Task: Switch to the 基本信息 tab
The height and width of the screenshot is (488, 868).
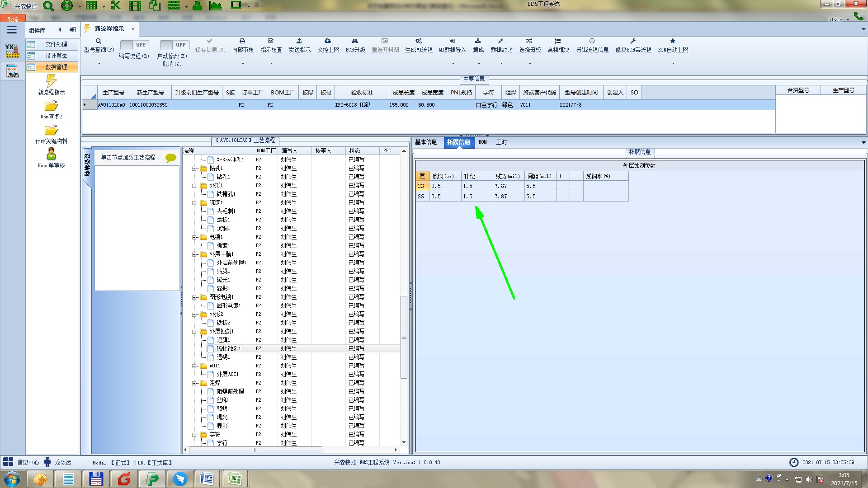Action: (426, 142)
